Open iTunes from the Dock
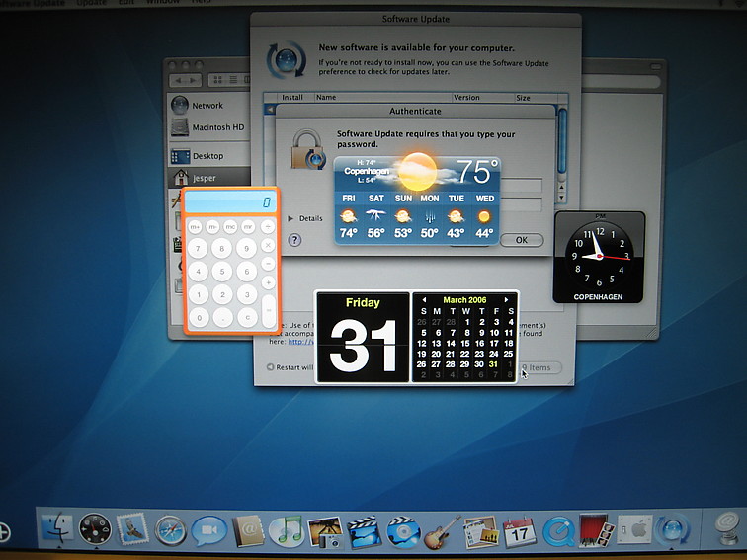 287,531
